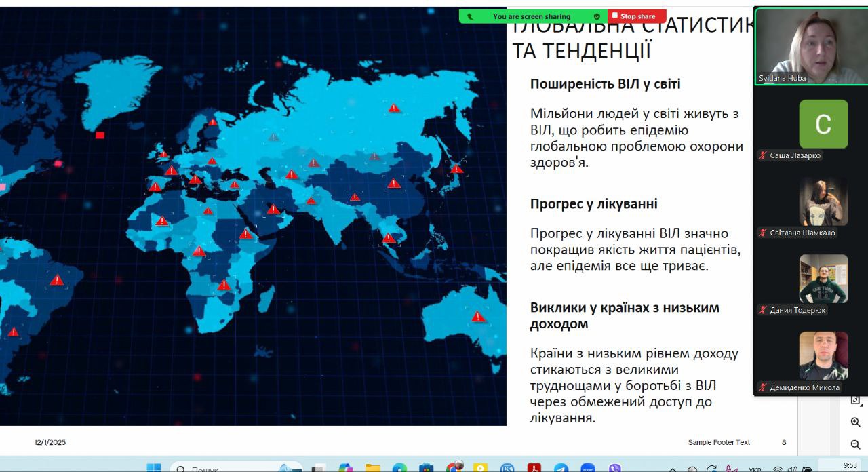The width and height of the screenshot is (868, 472).
Task: Open Google Chrome from the taskbar
Action: click(x=454, y=468)
